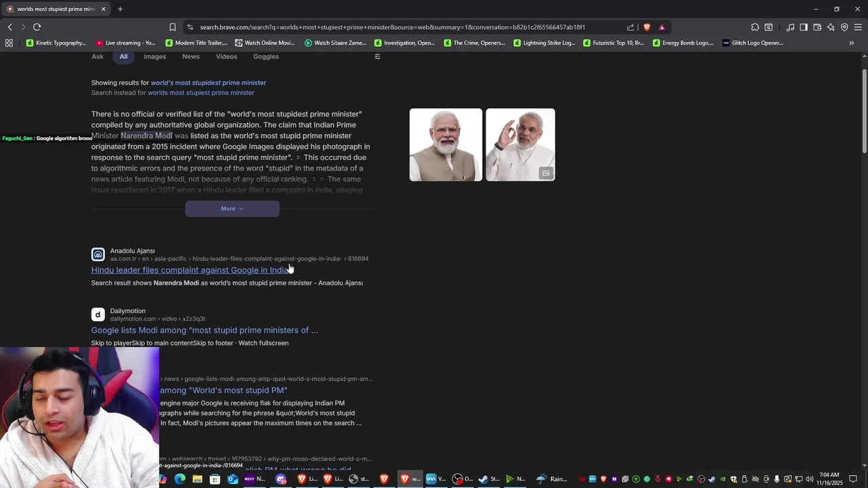This screenshot has height=488, width=868.
Task: Open Lightning Strike Logo bookmark
Action: coord(545,43)
